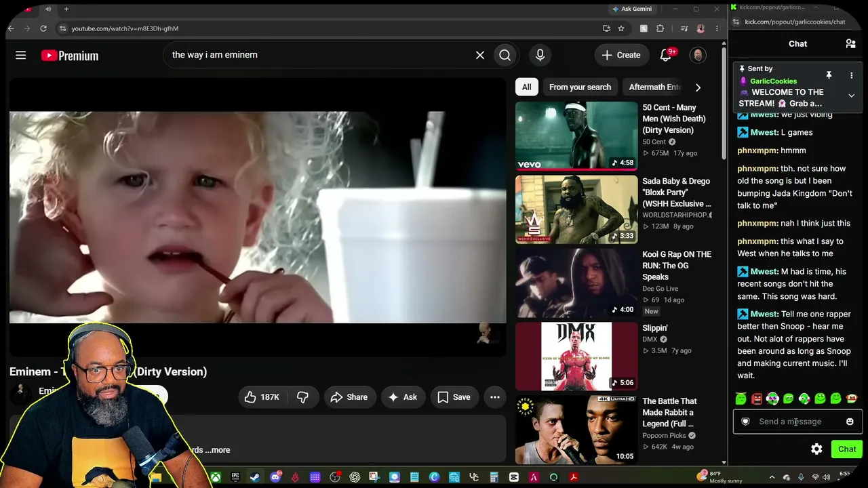The image size is (868, 488).
Task: Open a new browser tab
Action: pos(66,9)
